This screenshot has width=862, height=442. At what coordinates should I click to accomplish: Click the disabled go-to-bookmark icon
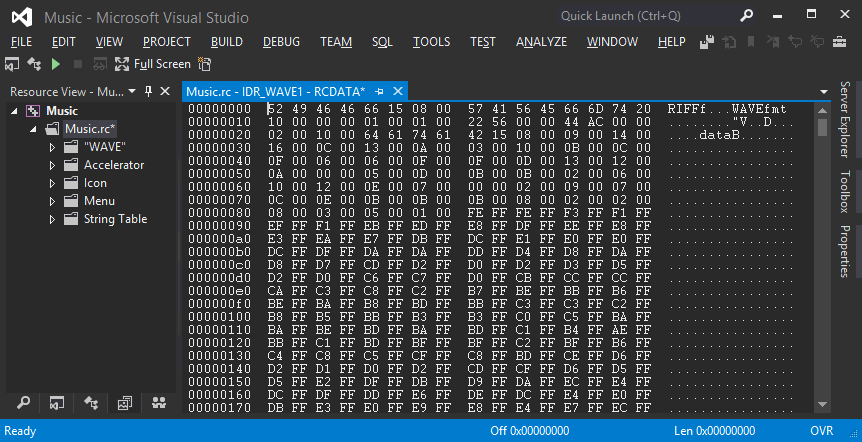click(x=729, y=42)
